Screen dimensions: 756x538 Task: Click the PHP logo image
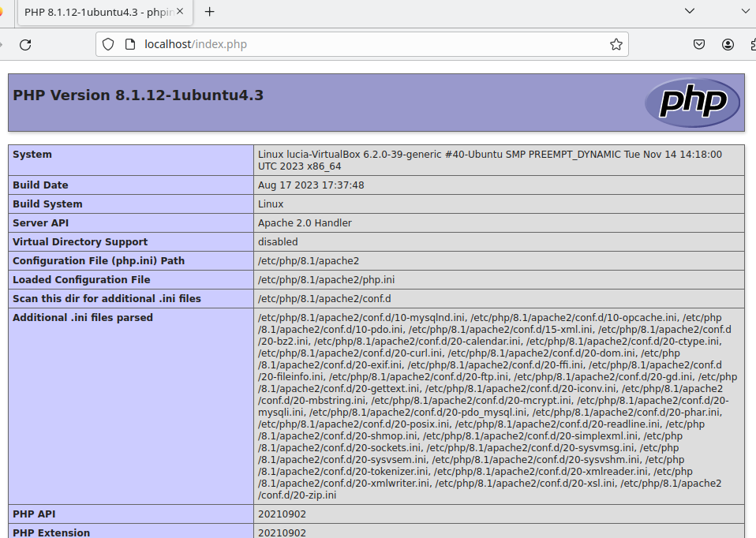coord(692,103)
